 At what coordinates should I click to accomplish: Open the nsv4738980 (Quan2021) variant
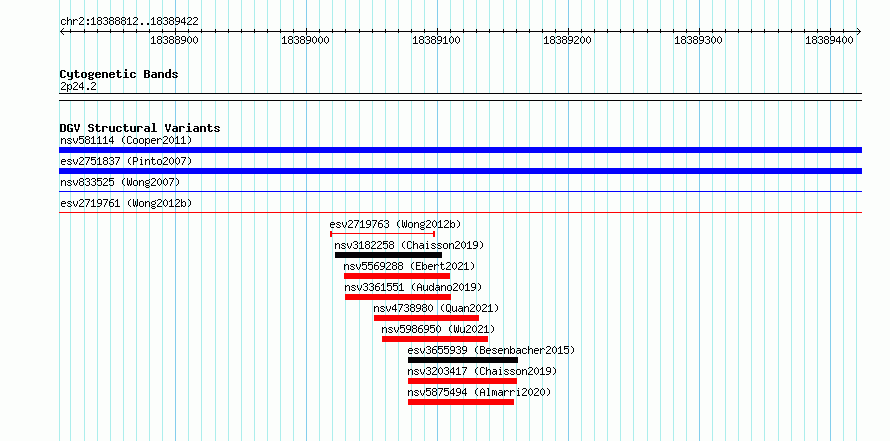pyautogui.click(x=436, y=308)
